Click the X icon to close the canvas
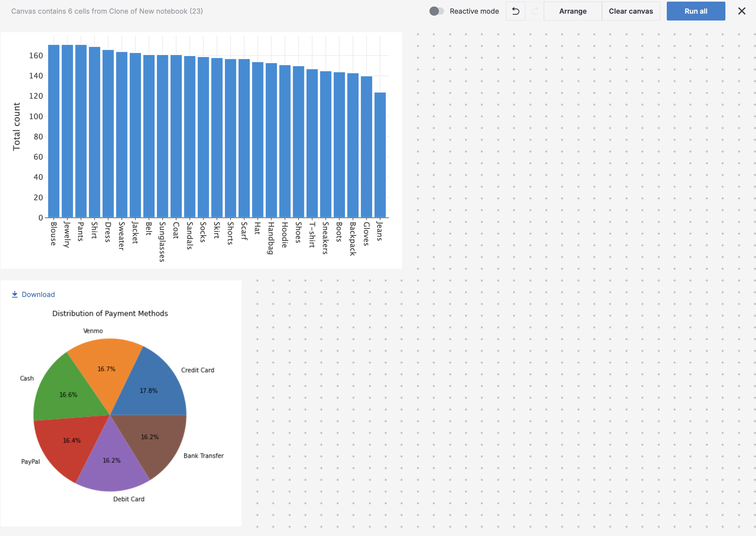 pyautogui.click(x=742, y=11)
